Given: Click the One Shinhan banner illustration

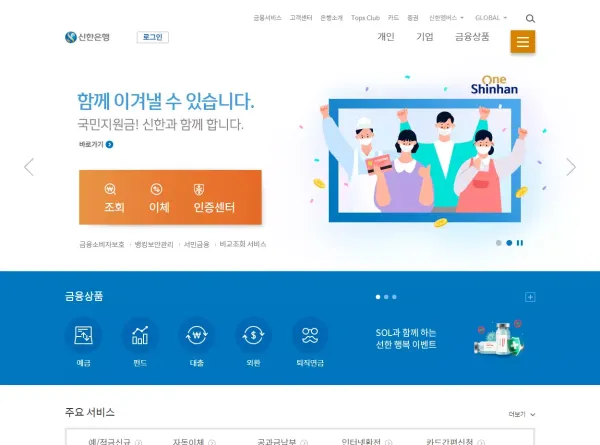Looking at the screenshot, I should coord(424,153).
